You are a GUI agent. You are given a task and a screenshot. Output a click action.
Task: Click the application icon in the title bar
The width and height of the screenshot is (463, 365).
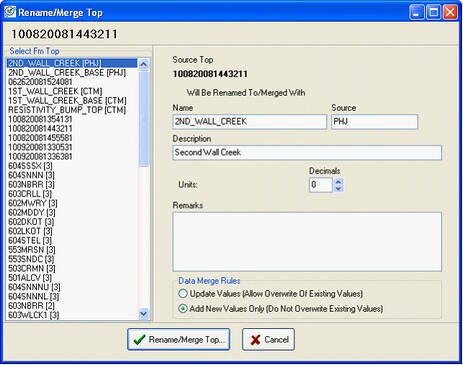coord(10,12)
